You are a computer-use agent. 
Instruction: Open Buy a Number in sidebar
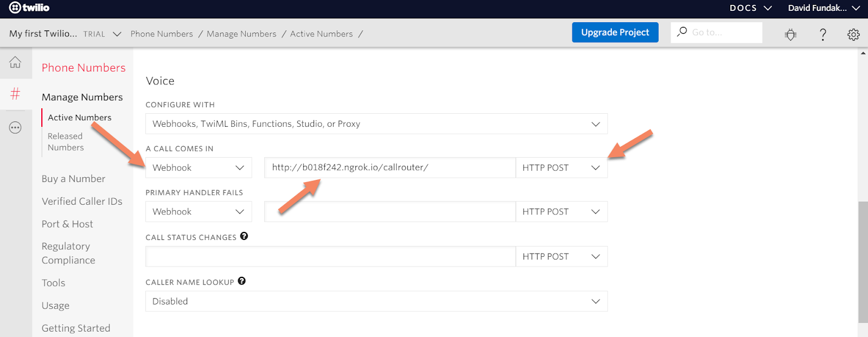73,179
